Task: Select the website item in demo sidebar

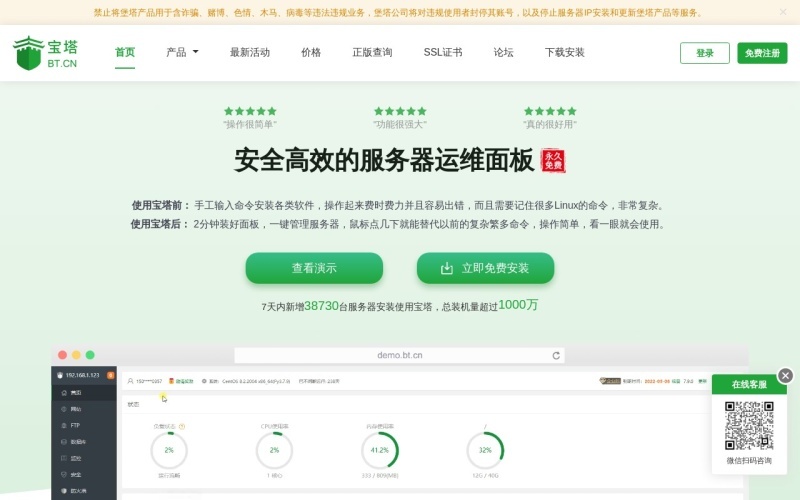Action: 84,409
